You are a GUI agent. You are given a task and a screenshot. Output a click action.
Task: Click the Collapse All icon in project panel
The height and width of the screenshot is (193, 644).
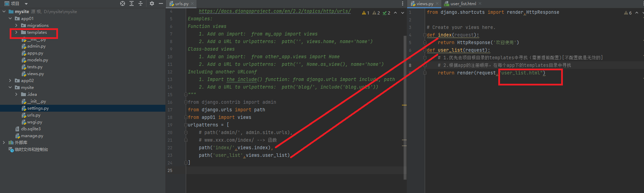[x=141, y=3]
